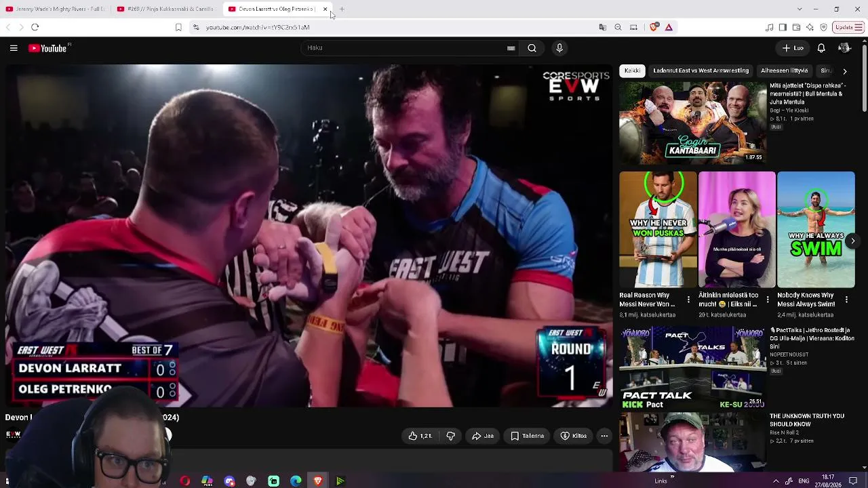
Task: Like the video with thumbs up
Action: click(420, 436)
